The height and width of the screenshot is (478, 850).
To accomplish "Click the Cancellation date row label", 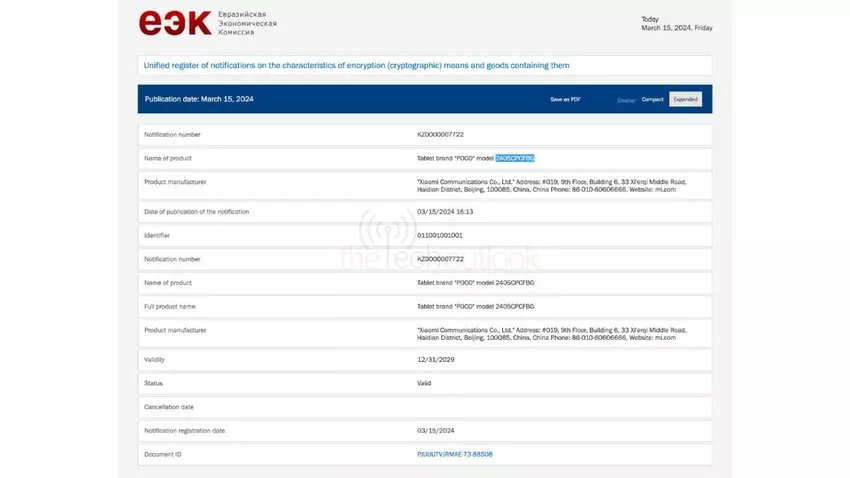I will tap(169, 407).
